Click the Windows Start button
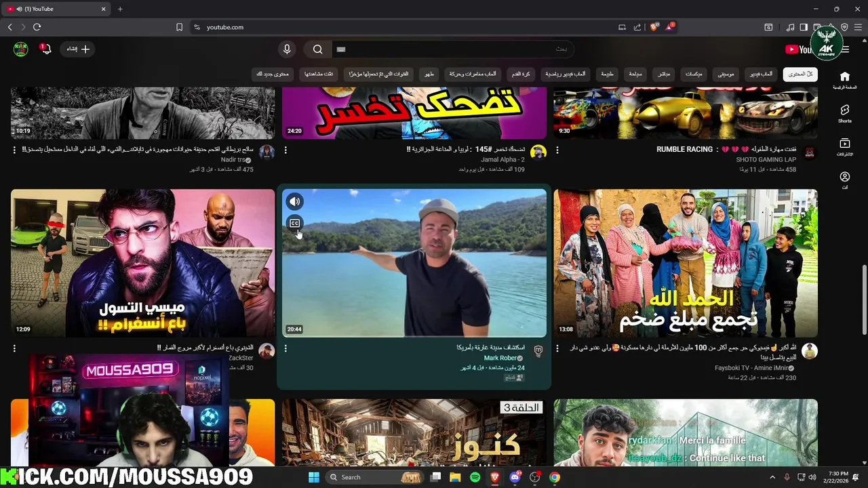Screen dimensions: 868x488 tap(314, 477)
